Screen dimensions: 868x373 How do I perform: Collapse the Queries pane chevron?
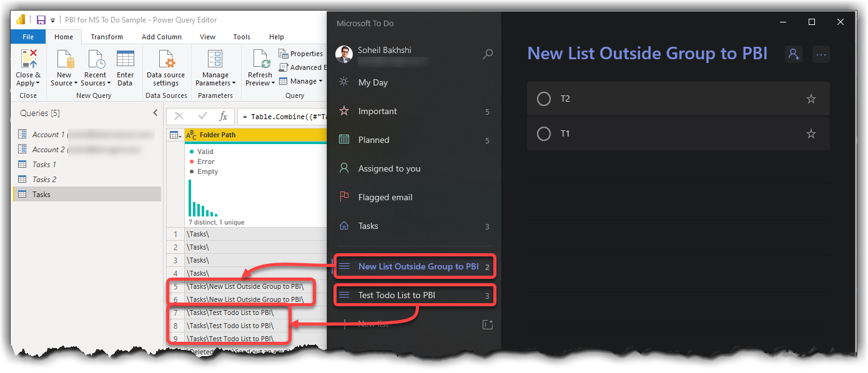pos(155,113)
